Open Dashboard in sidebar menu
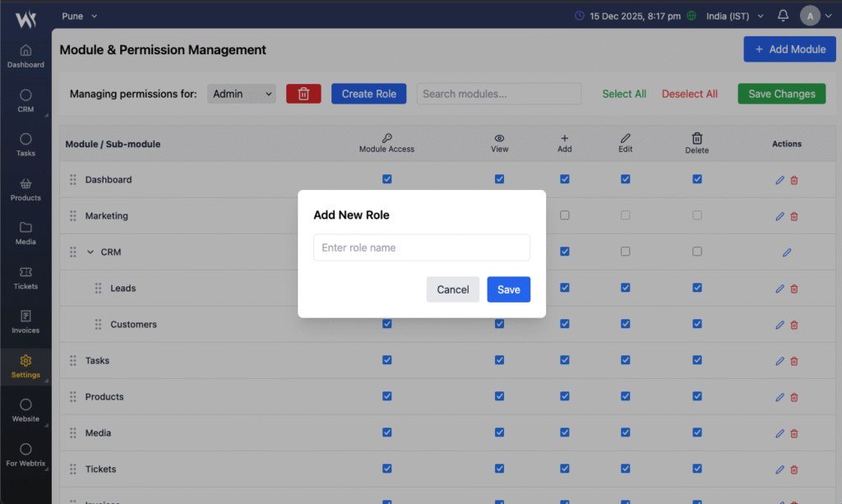The width and height of the screenshot is (842, 504). (x=25, y=56)
